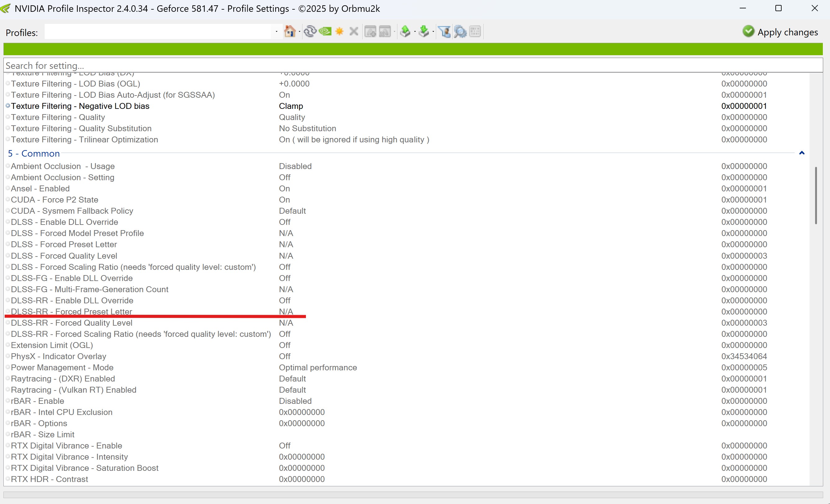Click the Apply changes button
This screenshot has width=830, height=504.
(780, 32)
